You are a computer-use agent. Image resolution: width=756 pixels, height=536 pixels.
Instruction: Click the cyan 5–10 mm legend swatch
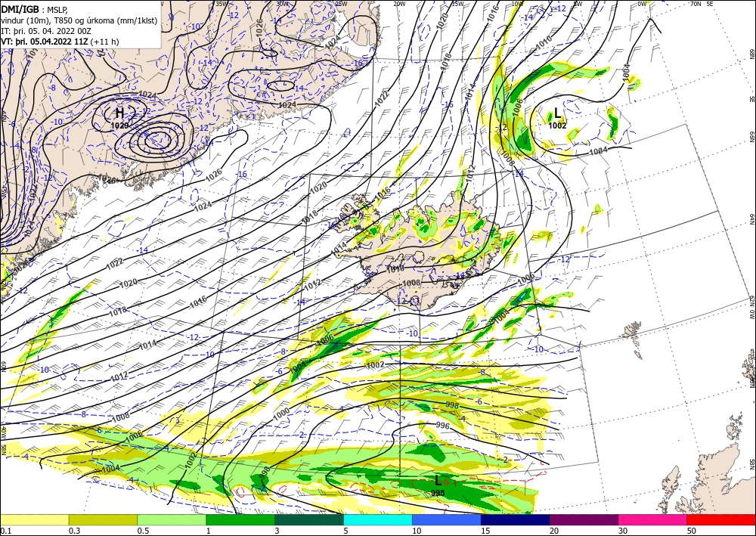[x=378, y=519]
